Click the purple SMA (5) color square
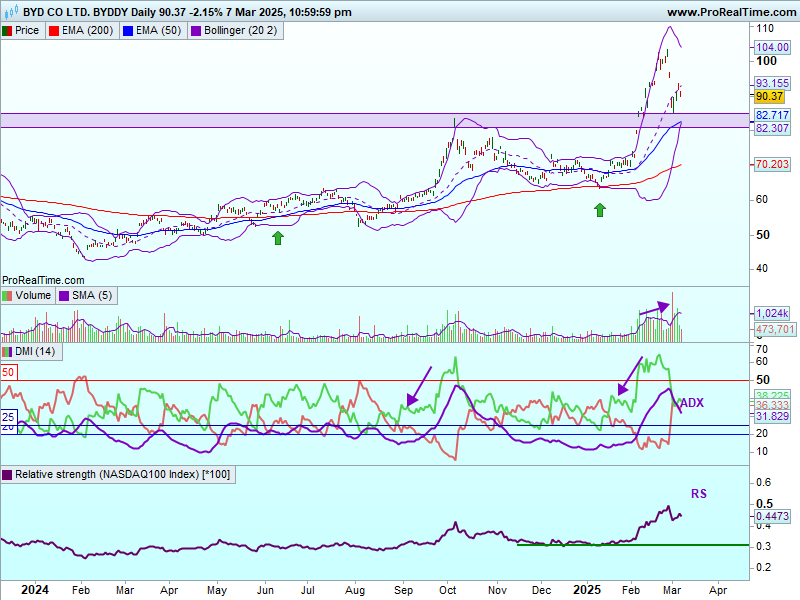The height and width of the screenshot is (600, 800). click(x=64, y=296)
